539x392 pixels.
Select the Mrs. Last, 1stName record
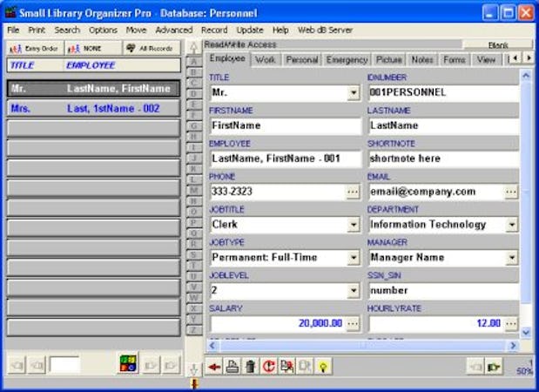[93, 108]
